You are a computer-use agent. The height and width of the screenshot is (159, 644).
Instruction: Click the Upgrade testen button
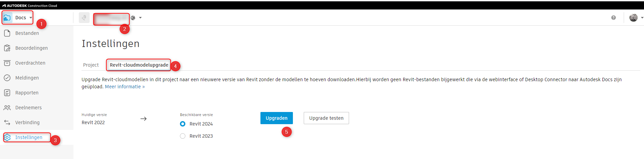[326, 118]
